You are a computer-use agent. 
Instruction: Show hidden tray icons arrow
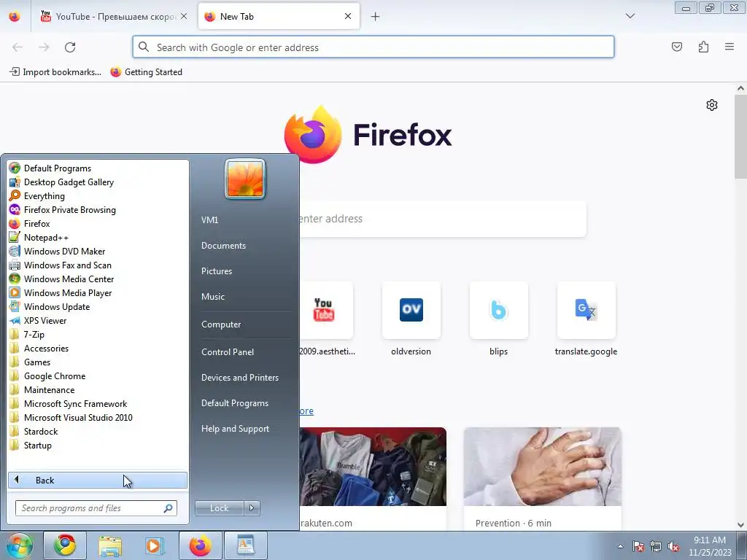(x=620, y=546)
